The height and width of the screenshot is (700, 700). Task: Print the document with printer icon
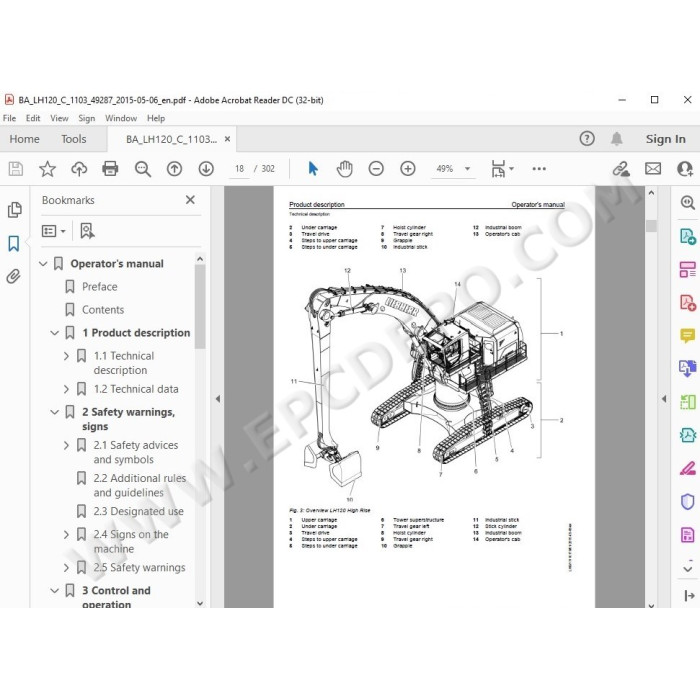coord(110,169)
